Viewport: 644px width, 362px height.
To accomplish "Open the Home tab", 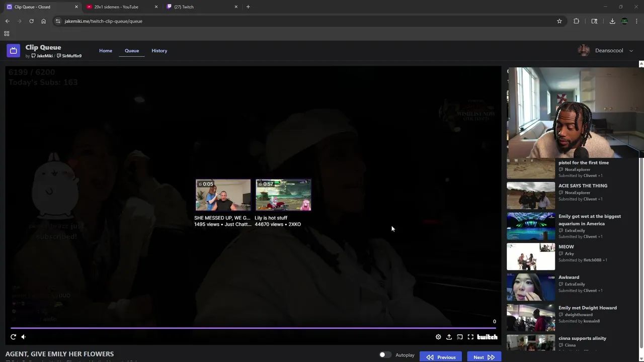I will point(106,51).
